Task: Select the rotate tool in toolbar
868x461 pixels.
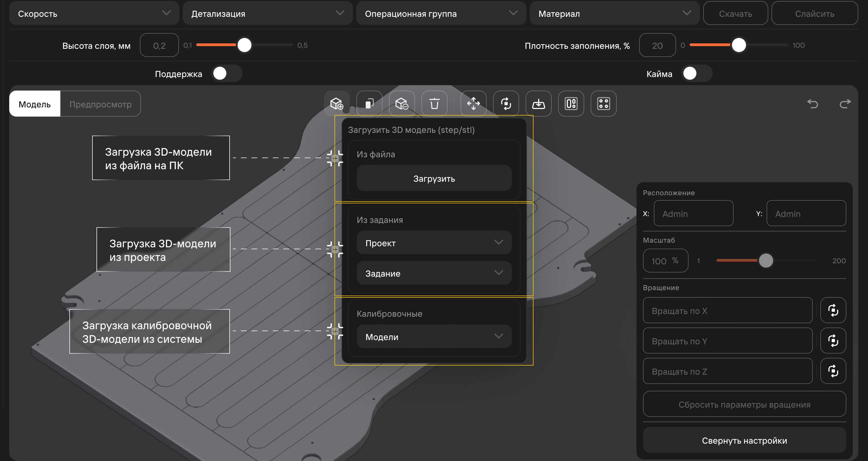Action: (x=506, y=104)
